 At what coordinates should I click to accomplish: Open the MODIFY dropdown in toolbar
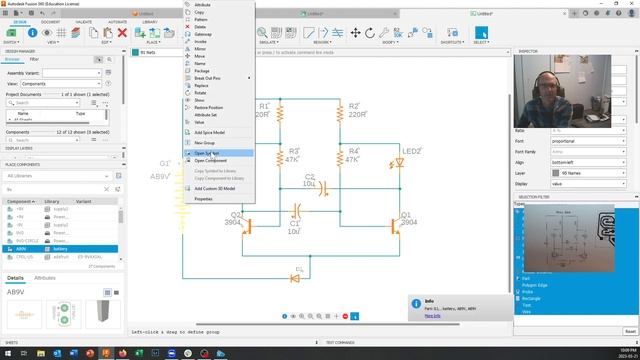click(391, 42)
